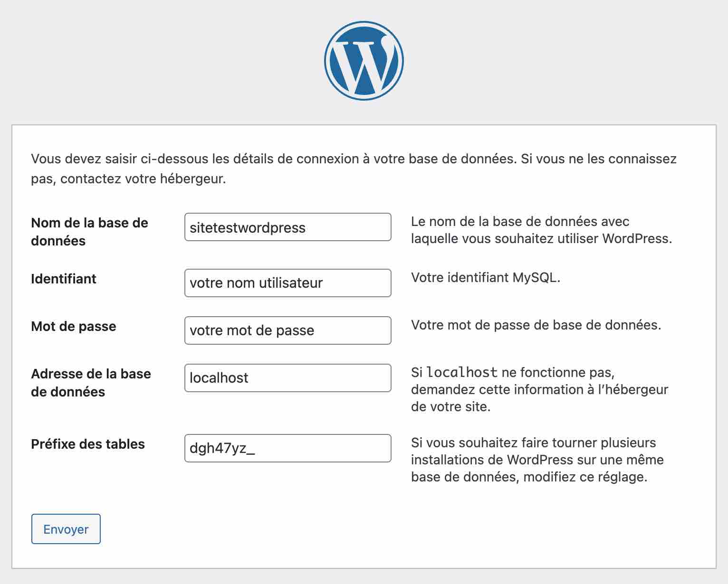728x584 pixels.
Task: Click the 'Préfixe des tables' label
Action: (x=88, y=444)
